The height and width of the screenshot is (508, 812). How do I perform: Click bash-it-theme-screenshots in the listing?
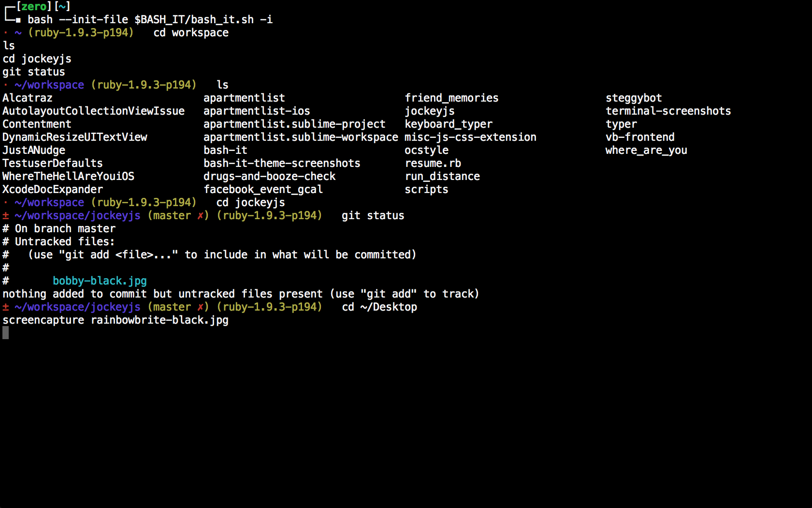(282, 163)
